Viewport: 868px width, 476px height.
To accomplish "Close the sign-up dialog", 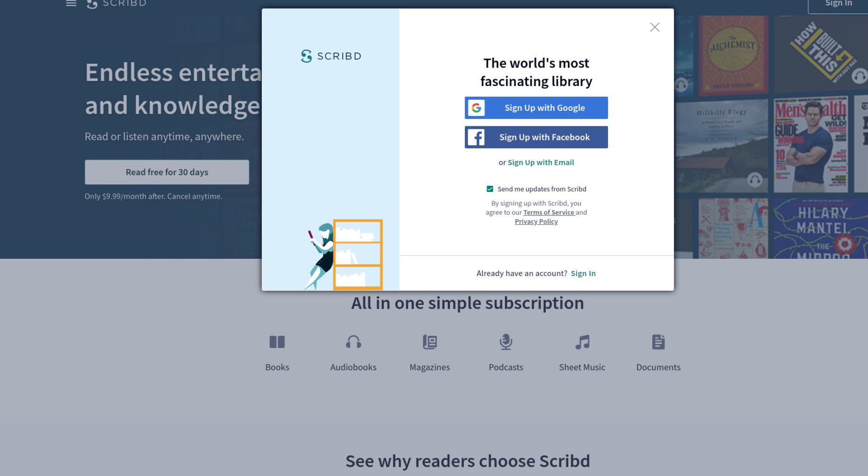I will (x=655, y=27).
